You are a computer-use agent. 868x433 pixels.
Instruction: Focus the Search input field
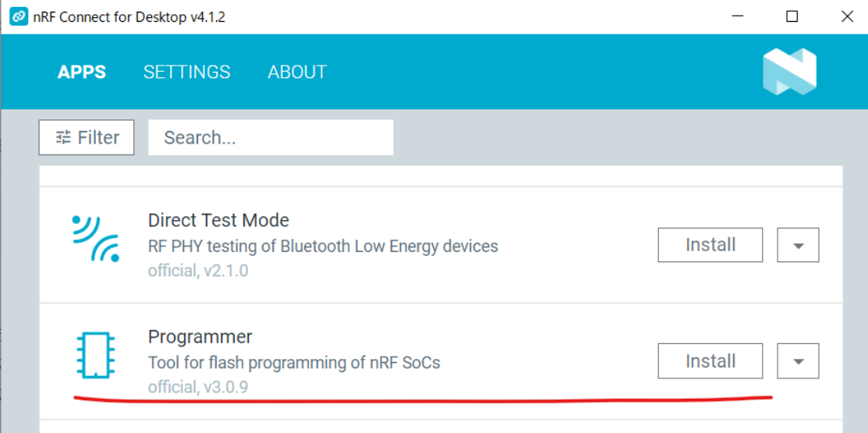(271, 137)
